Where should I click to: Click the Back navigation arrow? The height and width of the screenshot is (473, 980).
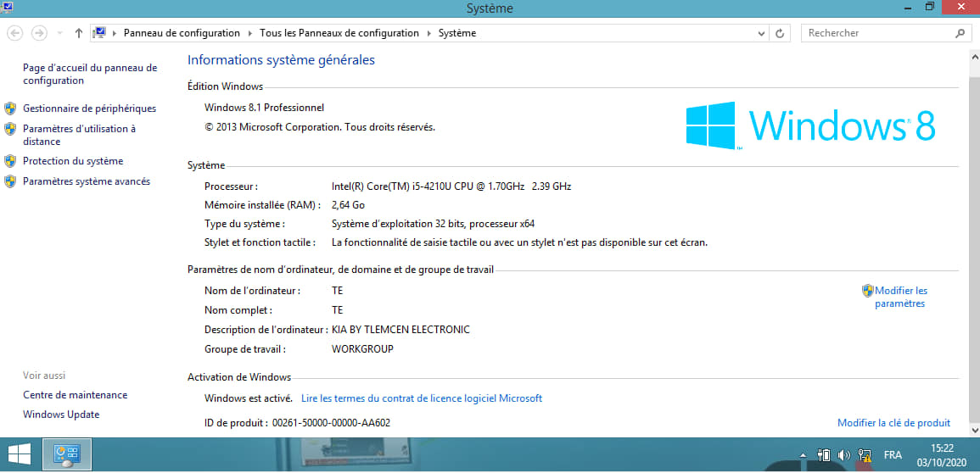coord(15,33)
